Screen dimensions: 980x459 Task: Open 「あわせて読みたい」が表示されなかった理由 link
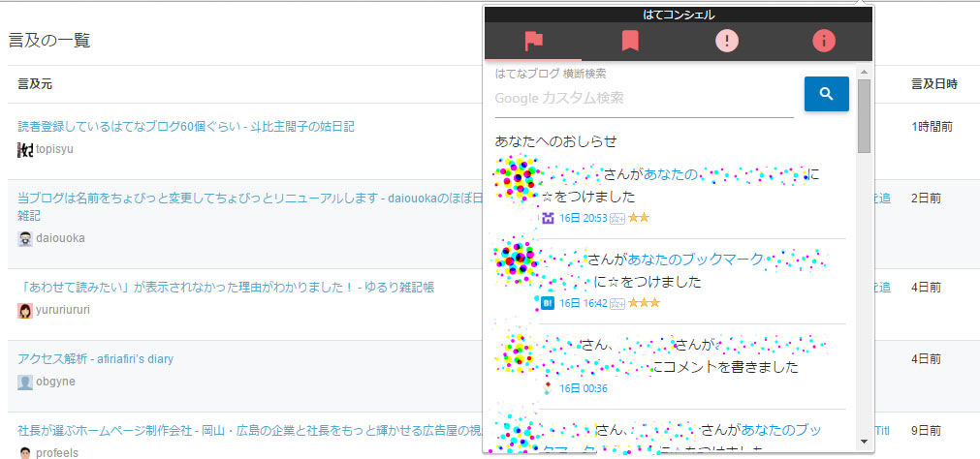tap(226, 288)
